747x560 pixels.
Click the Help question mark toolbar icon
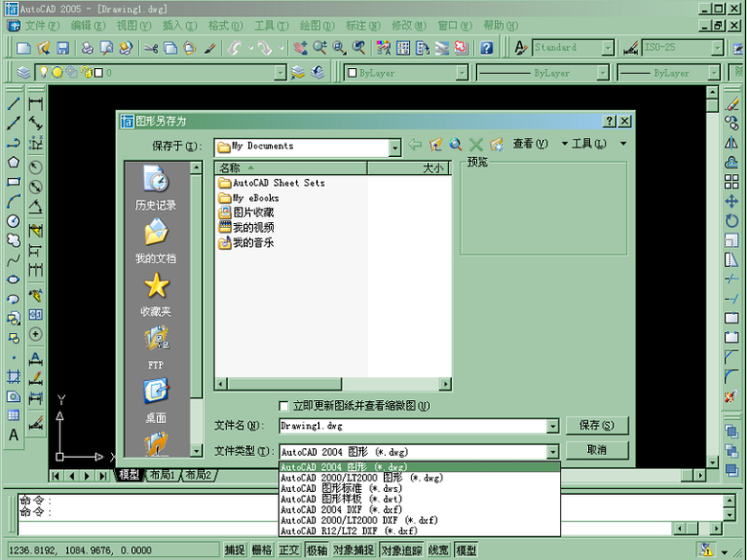487,47
